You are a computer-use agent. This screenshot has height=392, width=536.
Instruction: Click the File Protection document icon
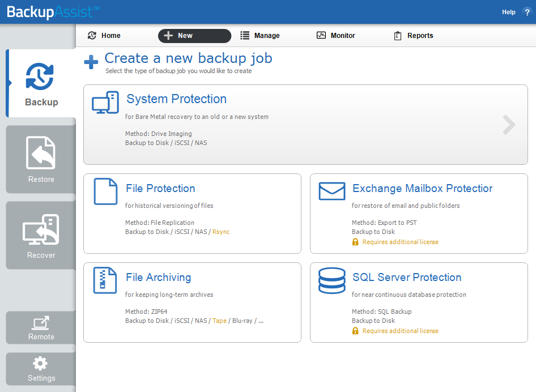pos(105,191)
